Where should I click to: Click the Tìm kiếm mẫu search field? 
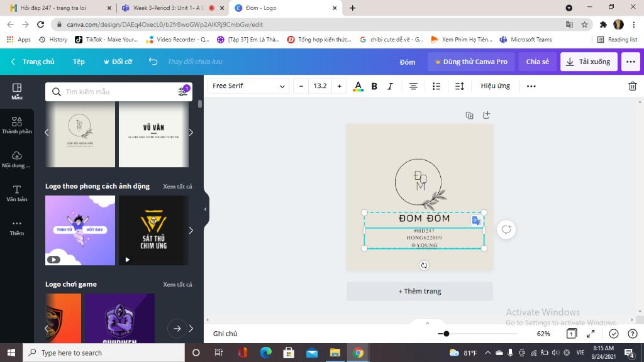(119, 92)
